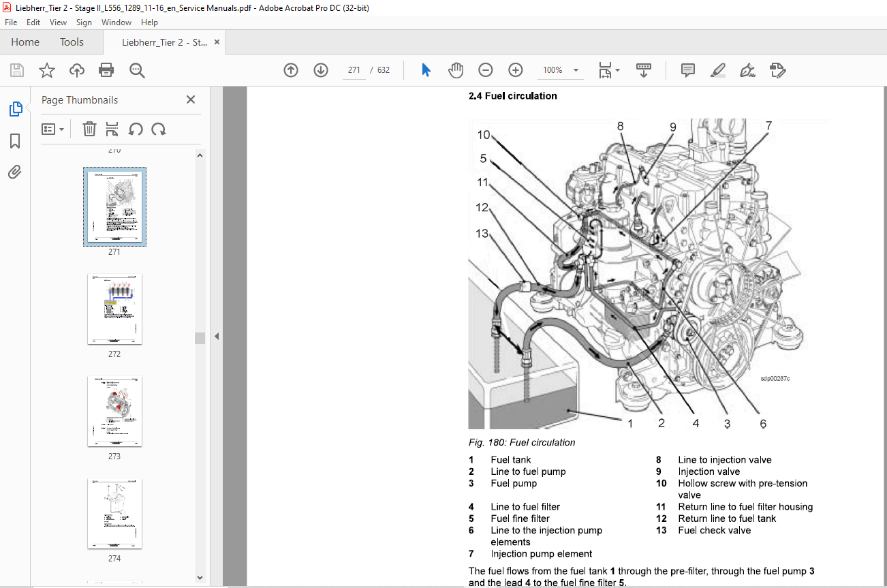This screenshot has width=887, height=588.
Task: Bookmark file with the star icon
Action: 46,70
